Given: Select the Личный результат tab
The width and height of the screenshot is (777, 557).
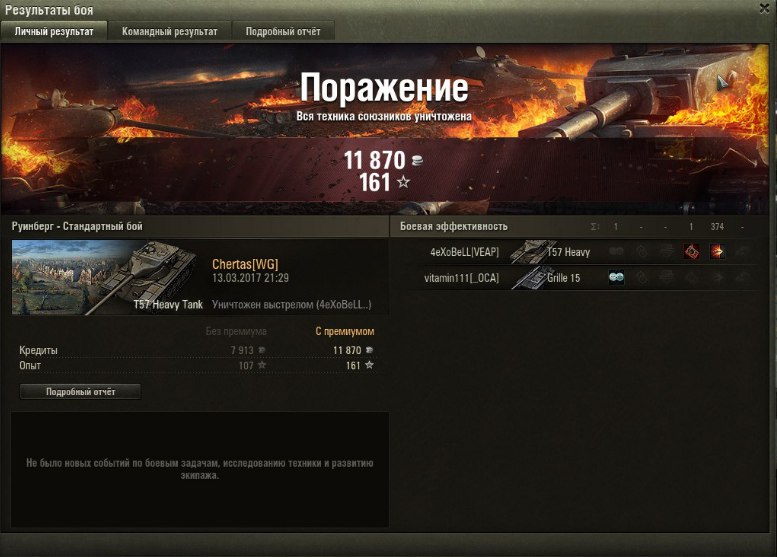Looking at the screenshot, I should click(54, 31).
